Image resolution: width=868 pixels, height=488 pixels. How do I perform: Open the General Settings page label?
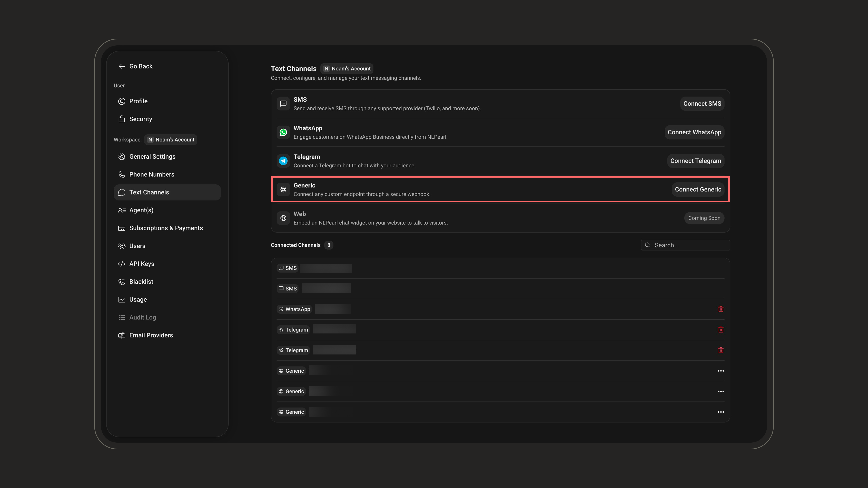[x=152, y=157]
